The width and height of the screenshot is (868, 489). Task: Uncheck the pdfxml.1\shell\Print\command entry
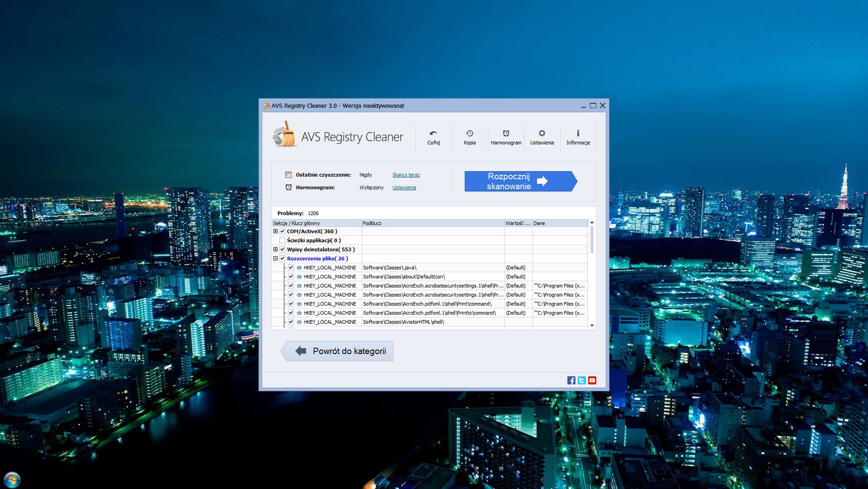point(291,304)
